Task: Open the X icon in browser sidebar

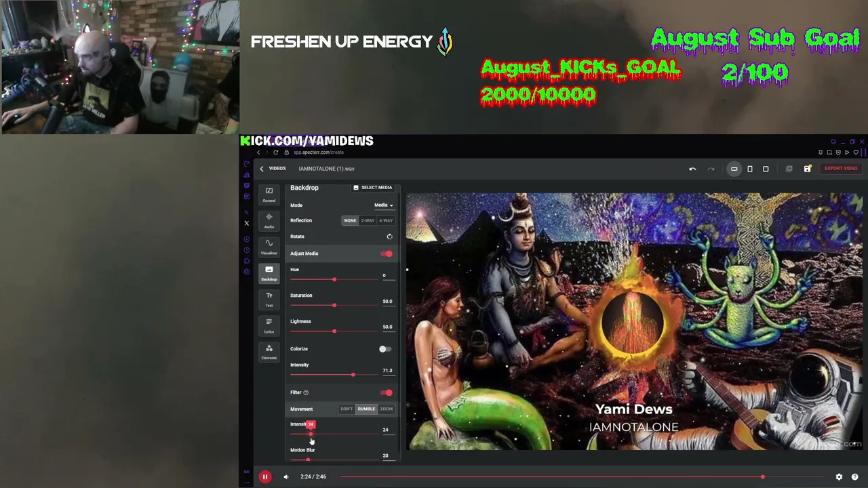Action: pyautogui.click(x=246, y=223)
